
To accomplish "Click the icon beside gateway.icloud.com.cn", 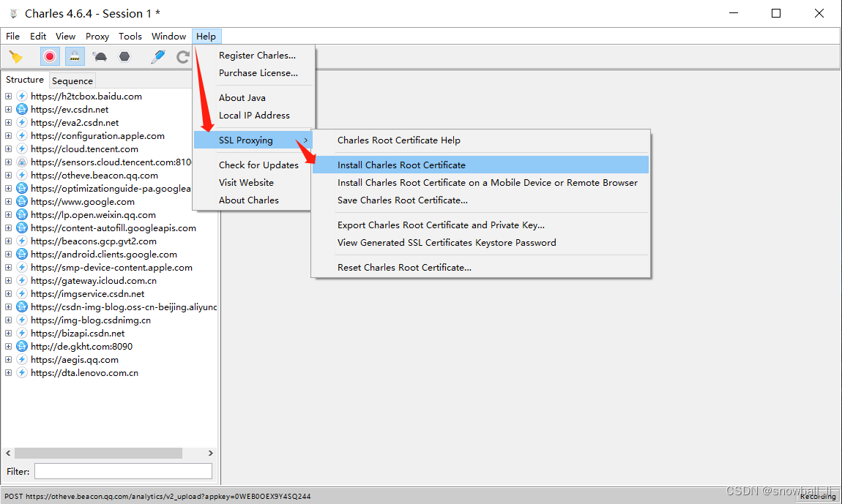I will pyautogui.click(x=22, y=281).
